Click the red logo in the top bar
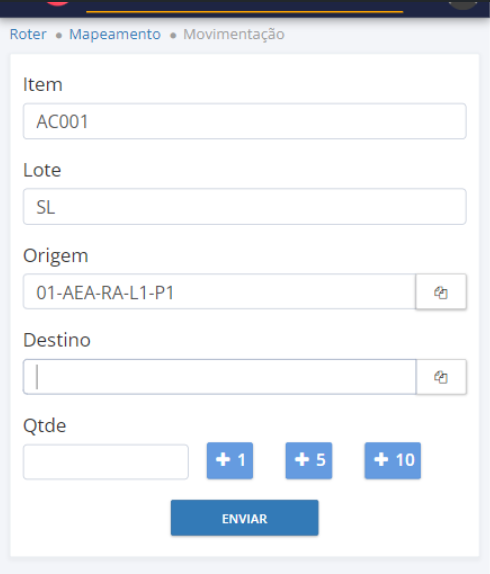 point(58,3)
